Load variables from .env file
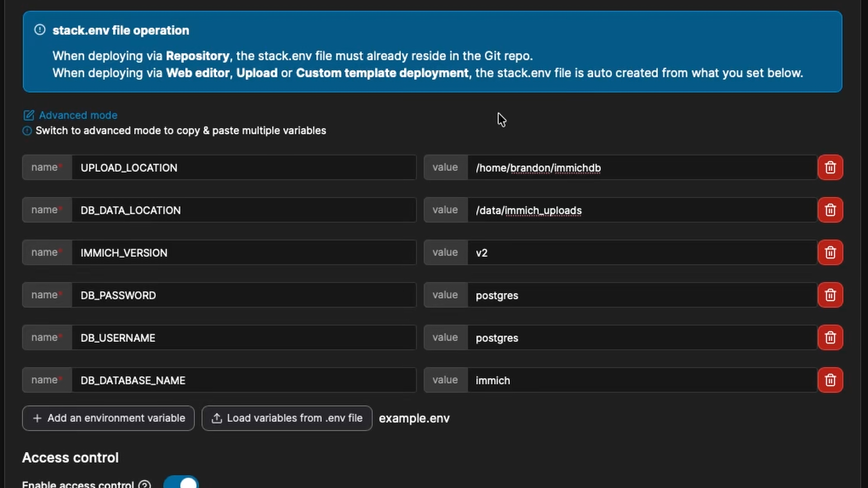Image resolution: width=868 pixels, height=488 pixels. click(x=287, y=418)
